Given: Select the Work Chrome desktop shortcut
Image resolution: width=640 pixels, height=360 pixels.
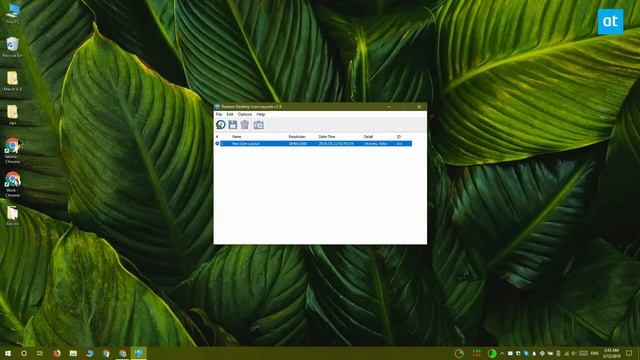Looking at the screenshot, I should 13,184.
